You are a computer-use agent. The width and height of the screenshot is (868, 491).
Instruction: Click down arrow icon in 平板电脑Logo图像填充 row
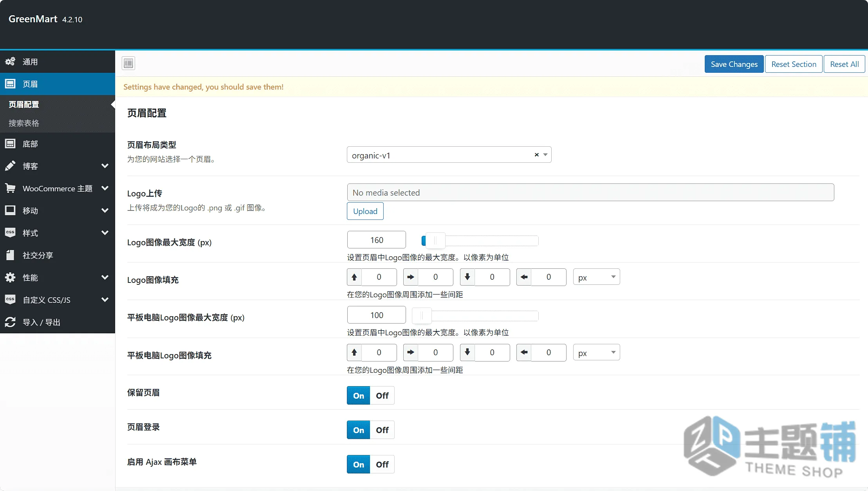point(467,353)
